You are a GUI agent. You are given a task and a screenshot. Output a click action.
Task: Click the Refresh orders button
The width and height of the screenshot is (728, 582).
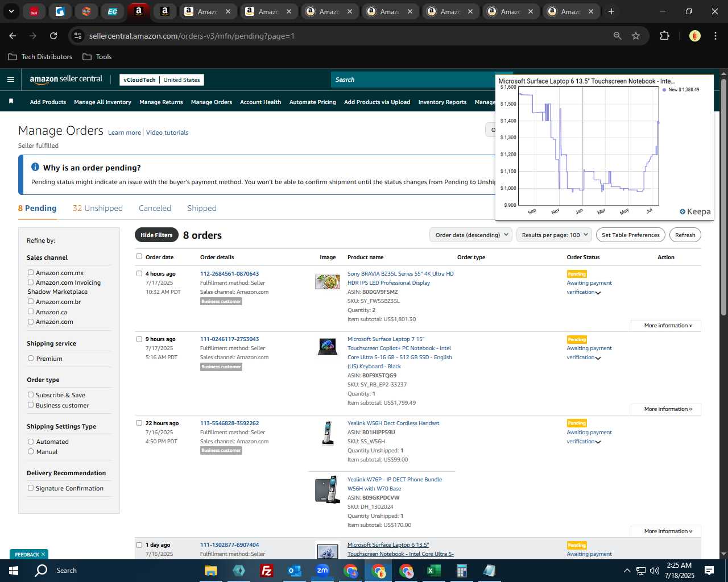coord(685,235)
